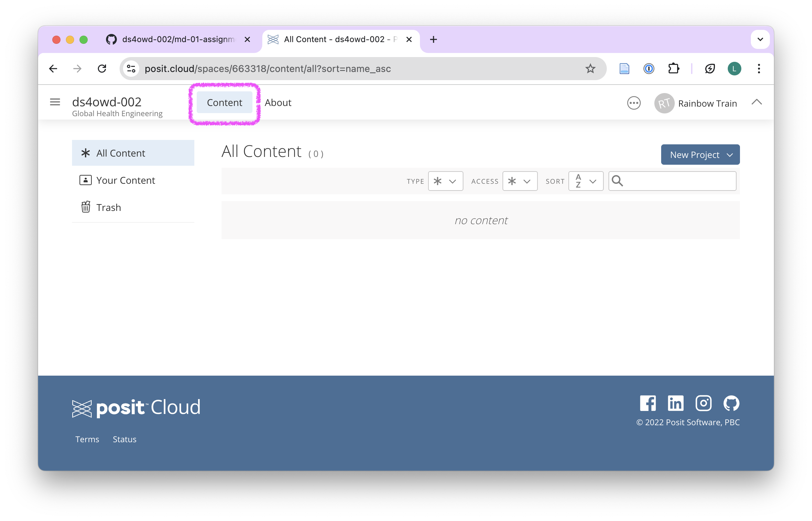
Task: Open the Terms link in the footer
Action: coord(87,439)
